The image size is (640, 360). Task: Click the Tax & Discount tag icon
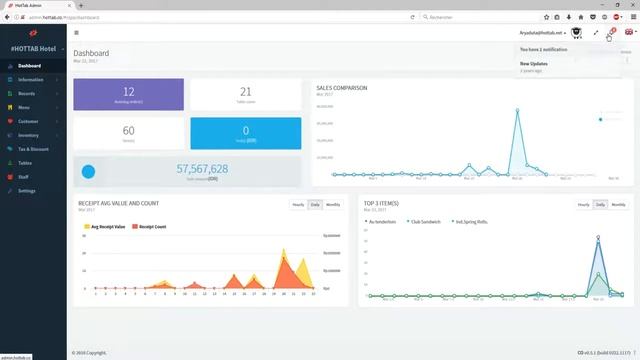[10, 149]
